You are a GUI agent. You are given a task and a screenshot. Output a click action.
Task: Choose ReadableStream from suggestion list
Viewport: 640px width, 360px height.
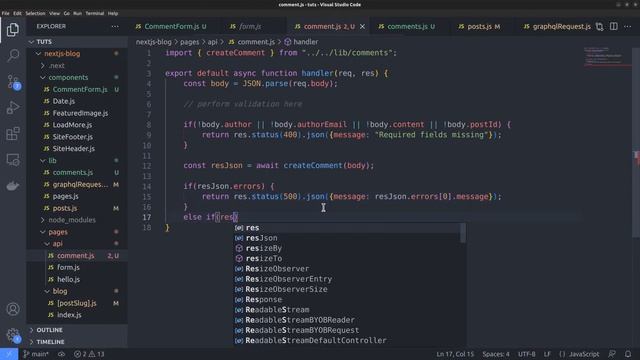349,309
